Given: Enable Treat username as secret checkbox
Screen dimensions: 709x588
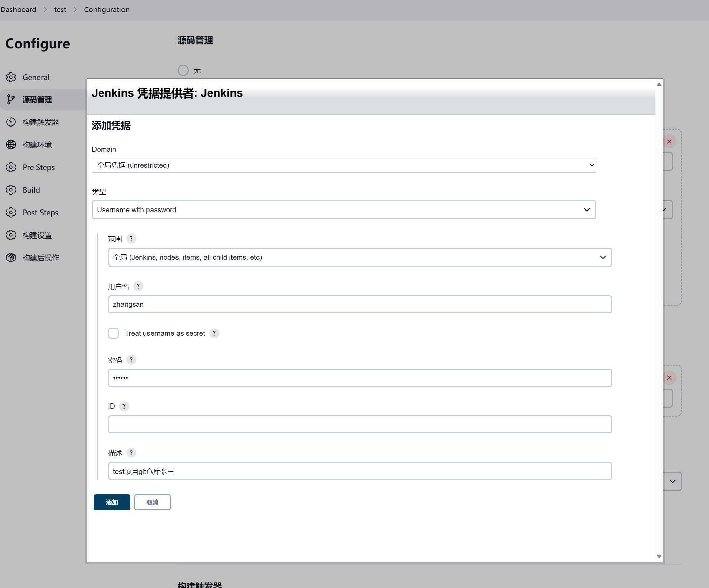Looking at the screenshot, I should (113, 333).
